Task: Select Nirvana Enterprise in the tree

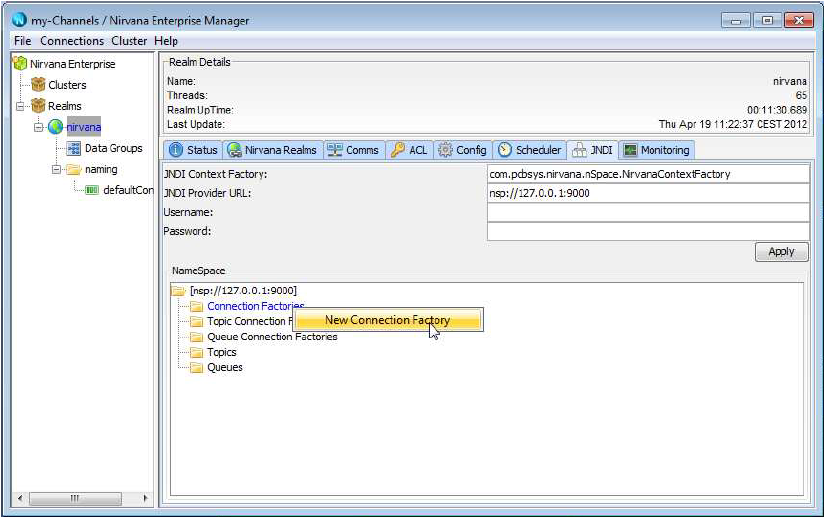Action: [x=73, y=64]
